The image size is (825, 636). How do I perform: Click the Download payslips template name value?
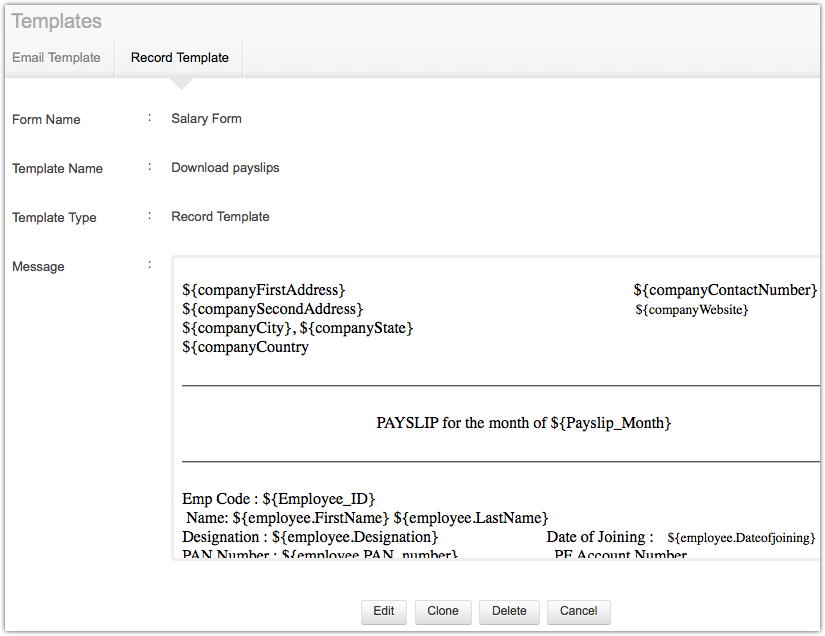[x=225, y=168]
